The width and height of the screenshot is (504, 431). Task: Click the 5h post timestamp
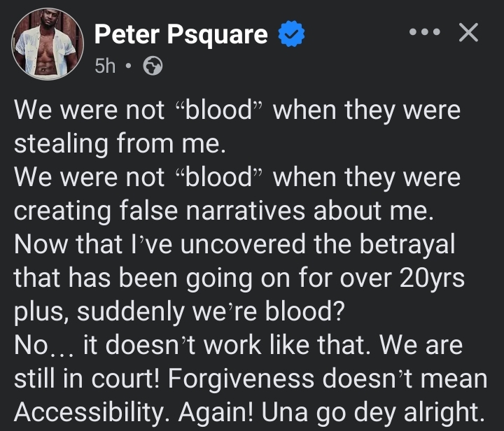105,66
